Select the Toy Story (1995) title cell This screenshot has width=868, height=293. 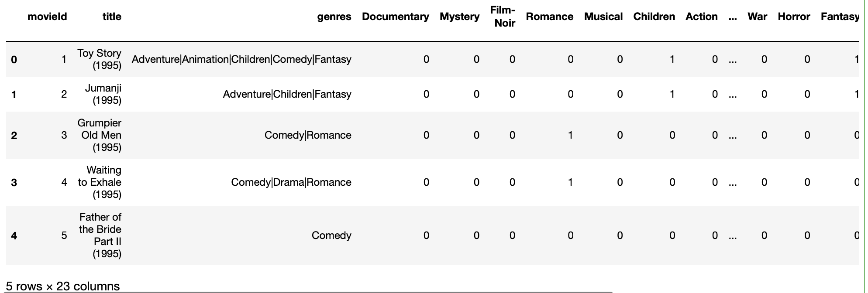click(100, 59)
